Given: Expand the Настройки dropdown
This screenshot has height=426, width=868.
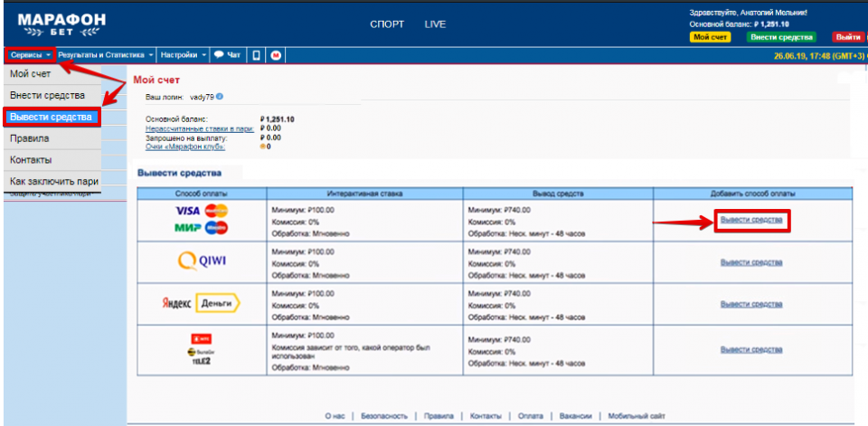Looking at the screenshot, I should (184, 55).
